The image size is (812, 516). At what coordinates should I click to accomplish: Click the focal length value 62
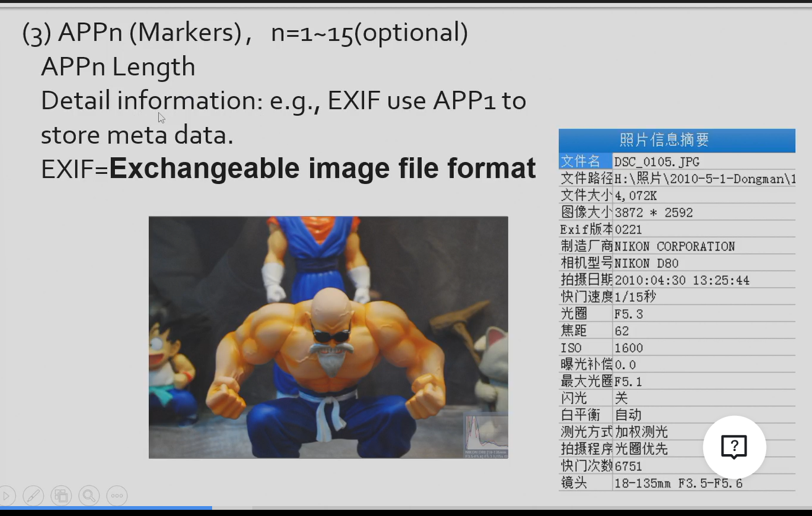(622, 331)
